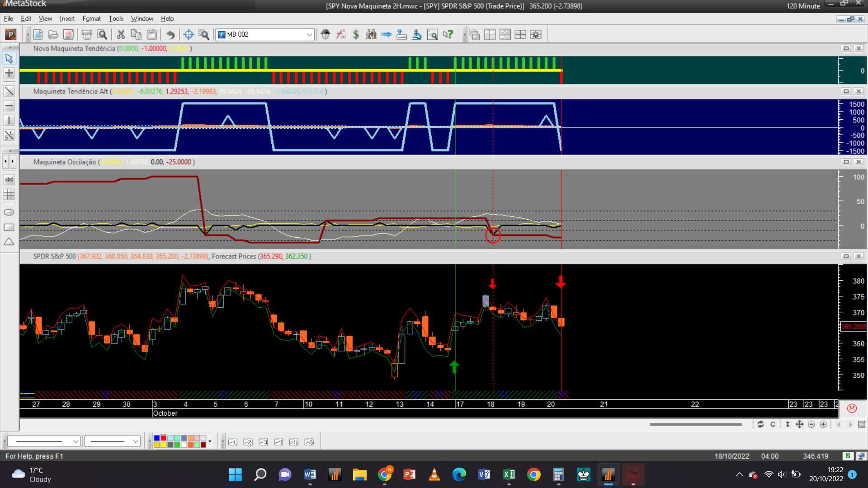
Task: Click the binoculars Explorer icon
Action: coord(371,34)
